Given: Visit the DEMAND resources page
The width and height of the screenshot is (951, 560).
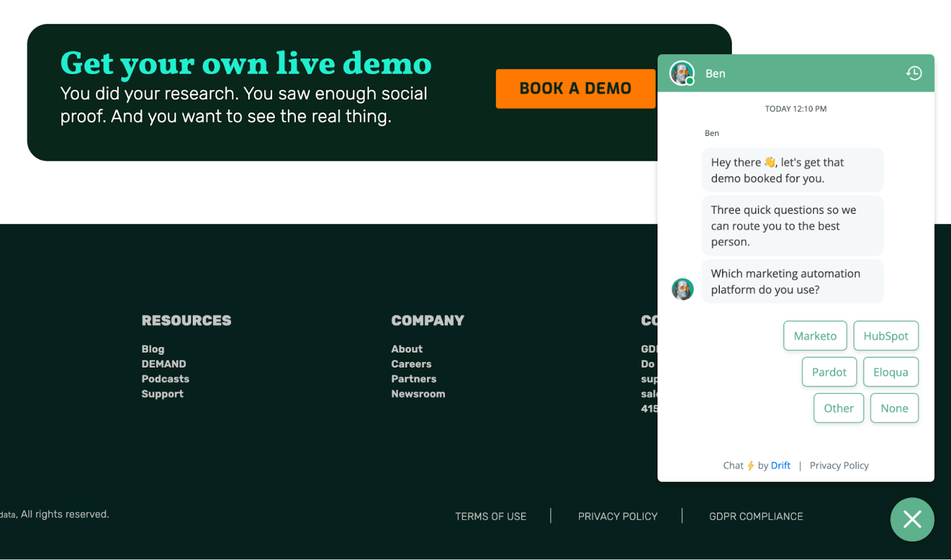Looking at the screenshot, I should (x=163, y=363).
